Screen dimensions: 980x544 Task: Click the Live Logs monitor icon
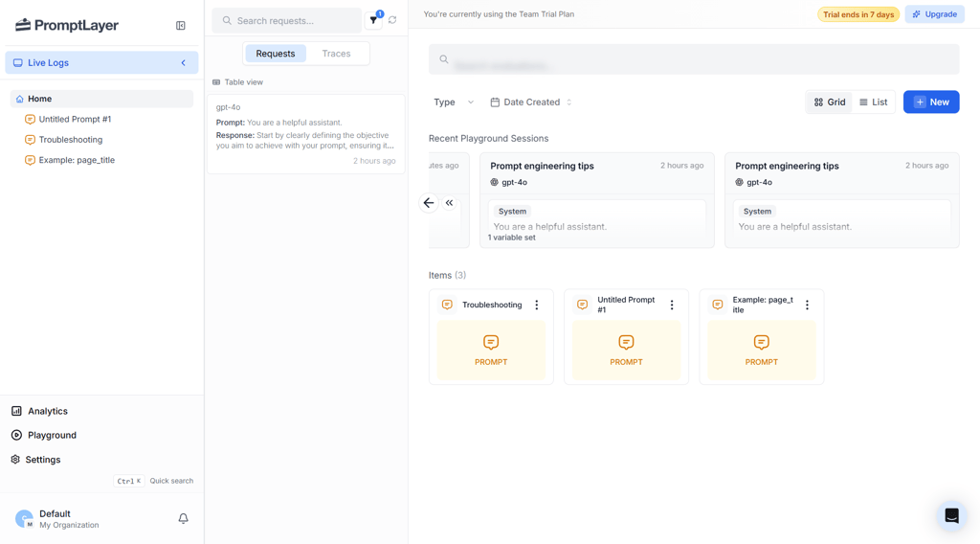click(x=18, y=62)
